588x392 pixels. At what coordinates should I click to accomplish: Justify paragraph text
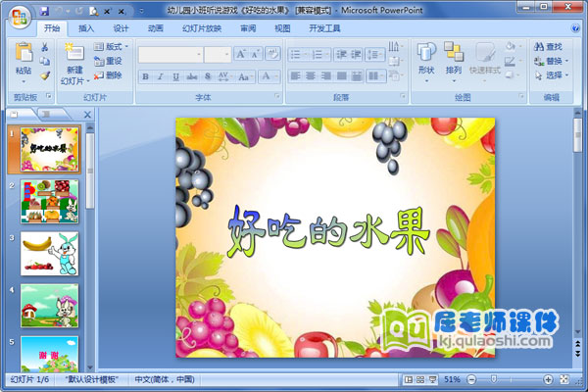[341, 76]
